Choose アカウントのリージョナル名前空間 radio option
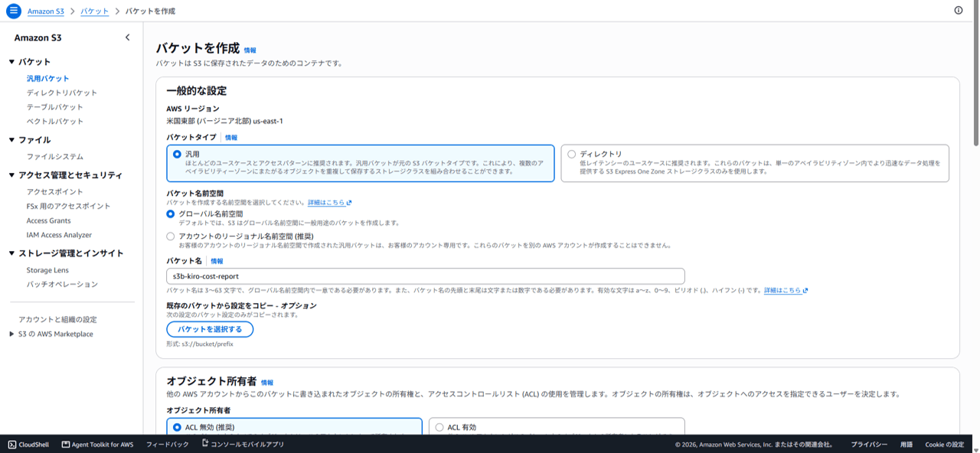This screenshot has width=980, height=453. click(x=171, y=236)
